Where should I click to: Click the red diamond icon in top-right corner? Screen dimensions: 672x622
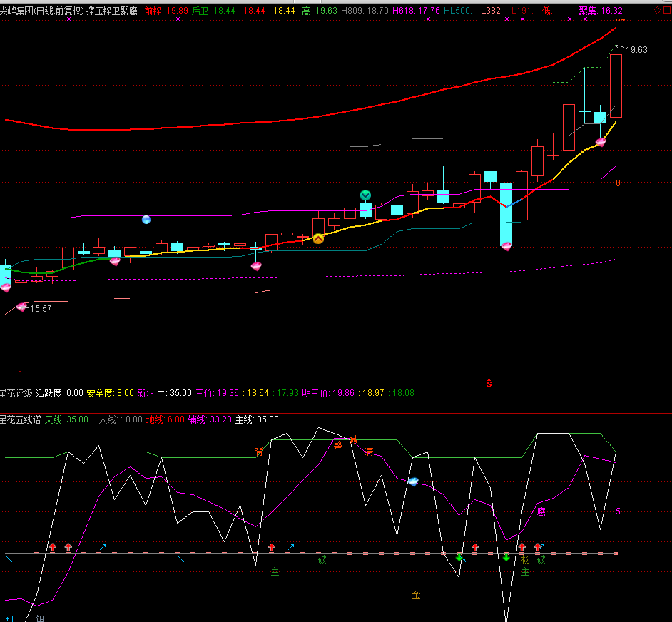pyautogui.click(x=657, y=11)
